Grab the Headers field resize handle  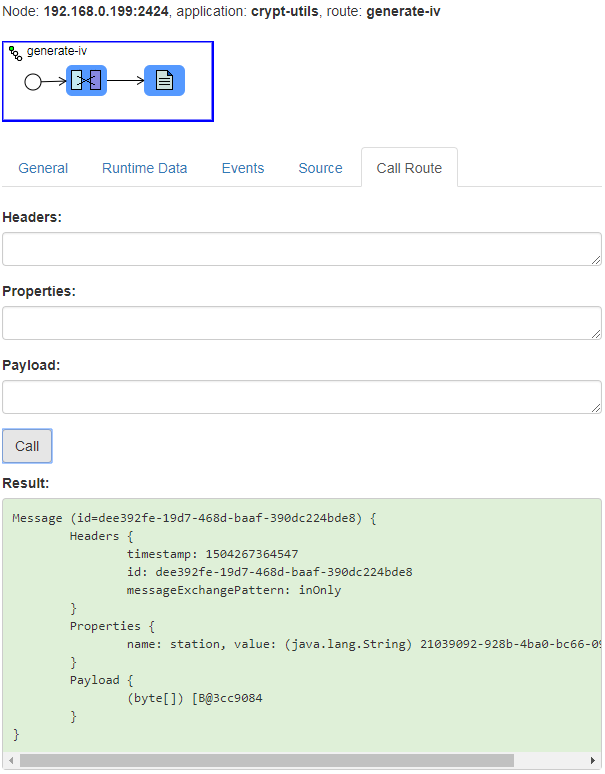point(596,260)
